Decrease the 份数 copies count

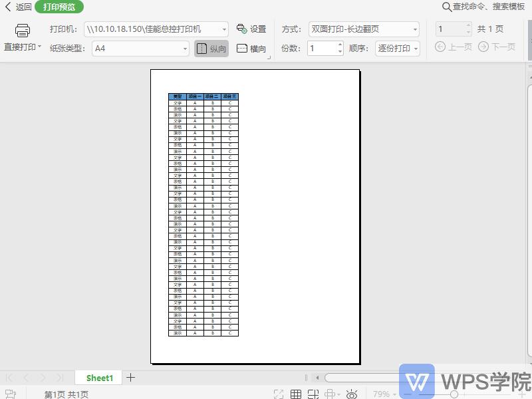pyautogui.click(x=340, y=52)
